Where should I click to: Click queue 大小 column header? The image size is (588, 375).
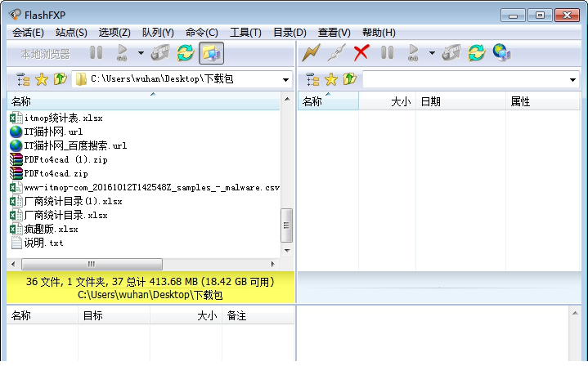(186, 315)
